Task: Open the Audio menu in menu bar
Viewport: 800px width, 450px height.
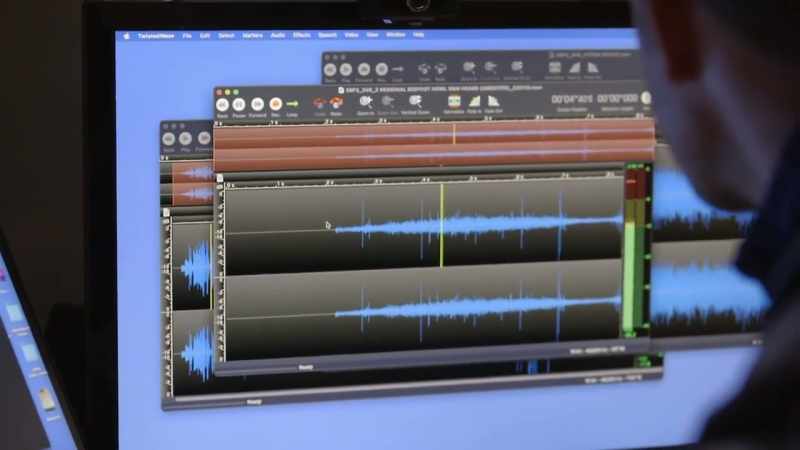Action: coord(278,35)
